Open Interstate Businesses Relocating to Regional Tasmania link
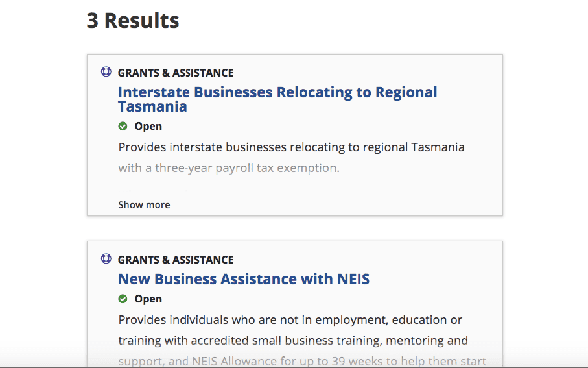 pyautogui.click(x=277, y=93)
